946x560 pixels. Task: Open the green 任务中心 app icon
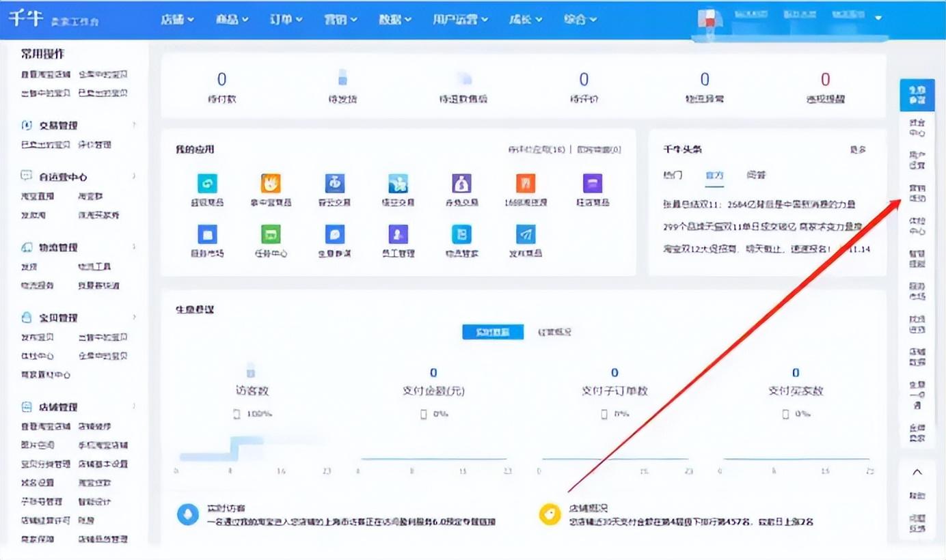271,235
